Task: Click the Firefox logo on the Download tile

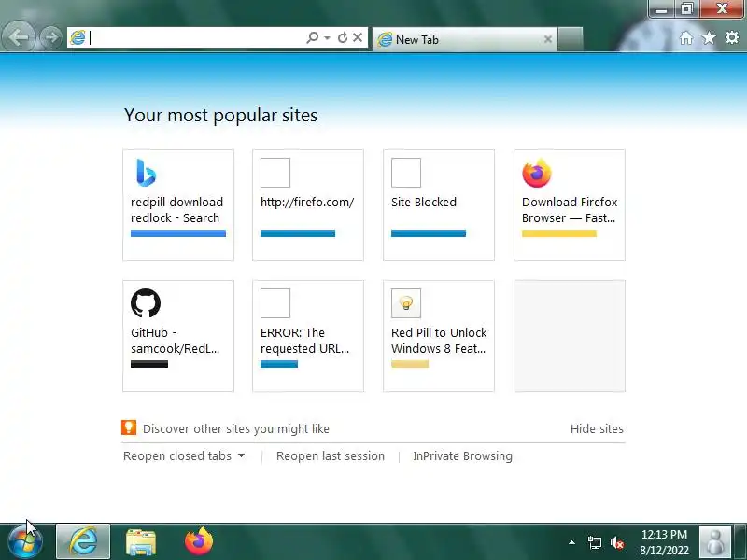Action: [x=537, y=173]
